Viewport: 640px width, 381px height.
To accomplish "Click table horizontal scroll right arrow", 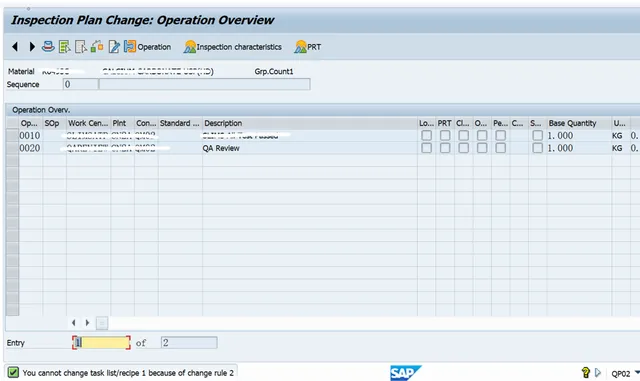I will [x=87, y=323].
